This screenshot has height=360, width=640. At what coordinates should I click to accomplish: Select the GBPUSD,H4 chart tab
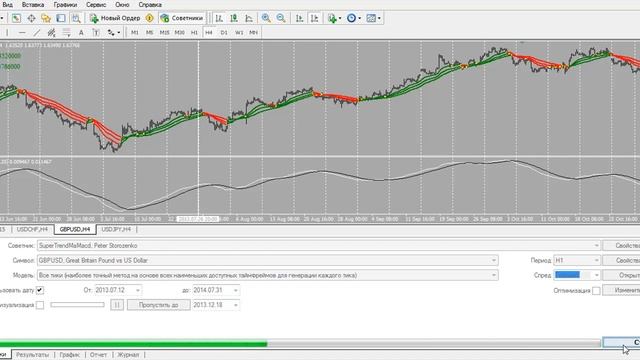coord(75,229)
